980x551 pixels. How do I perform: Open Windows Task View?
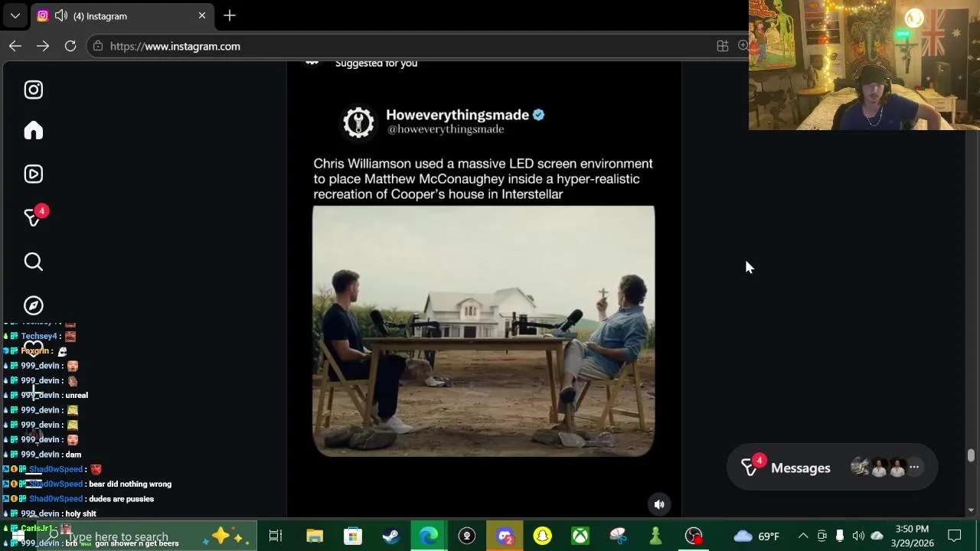[276, 536]
